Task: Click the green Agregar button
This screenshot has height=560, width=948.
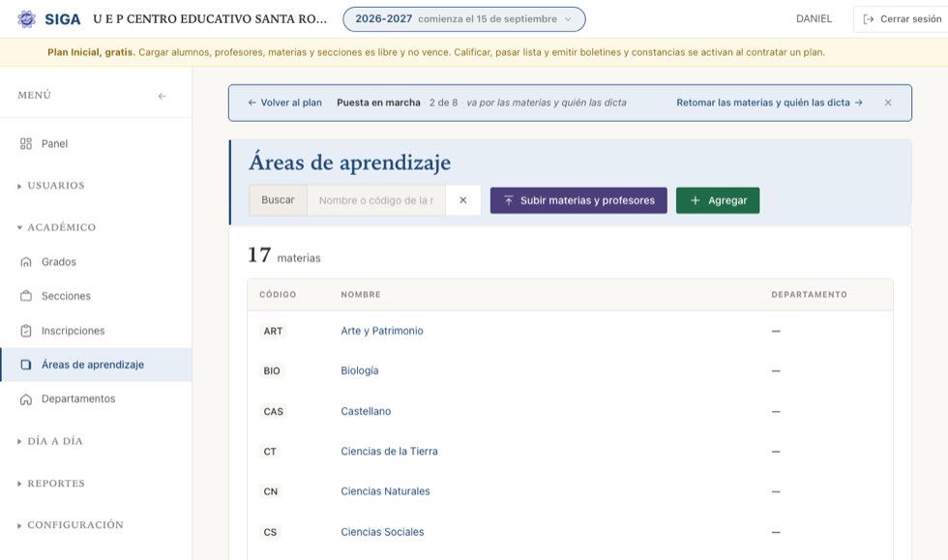Action: pyautogui.click(x=718, y=200)
